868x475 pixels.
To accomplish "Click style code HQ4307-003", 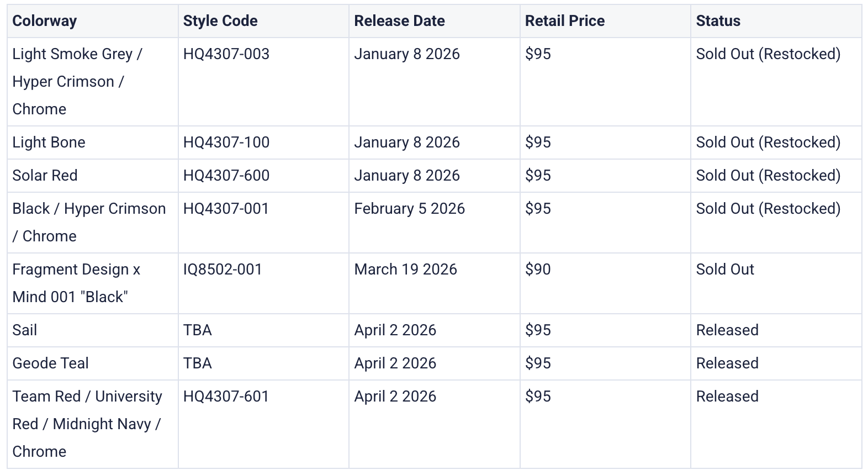I will [x=226, y=54].
